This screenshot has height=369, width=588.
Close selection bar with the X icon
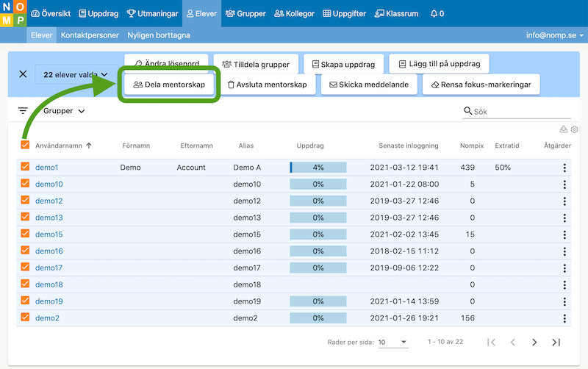pyautogui.click(x=23, y=74)
